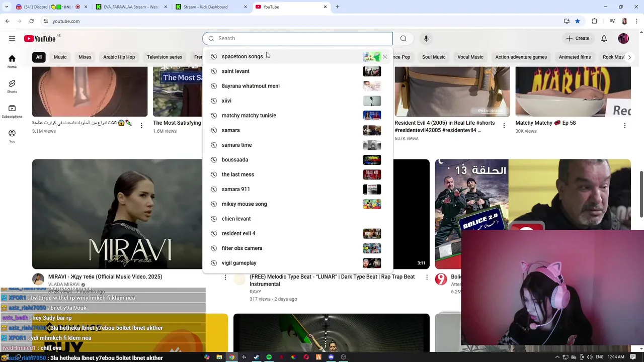The height and width of the screenshot is (362, 644).
Task: Open Matchy Matchy Ep 58 title link
Action: pos(545,123)
